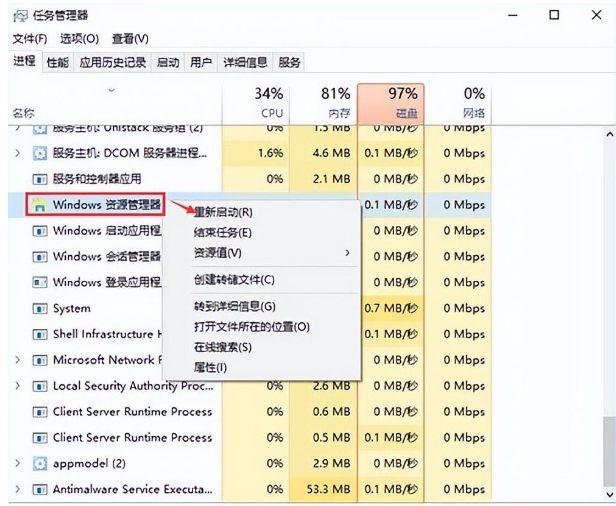Click the process list scrollbar up arrow
The image size is (616, 506).
[610, 135]
